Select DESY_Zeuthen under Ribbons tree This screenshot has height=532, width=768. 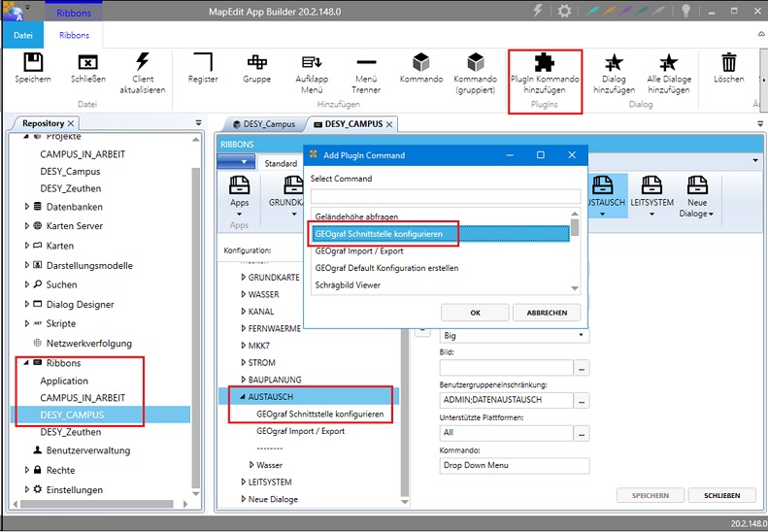pos(70,432)
